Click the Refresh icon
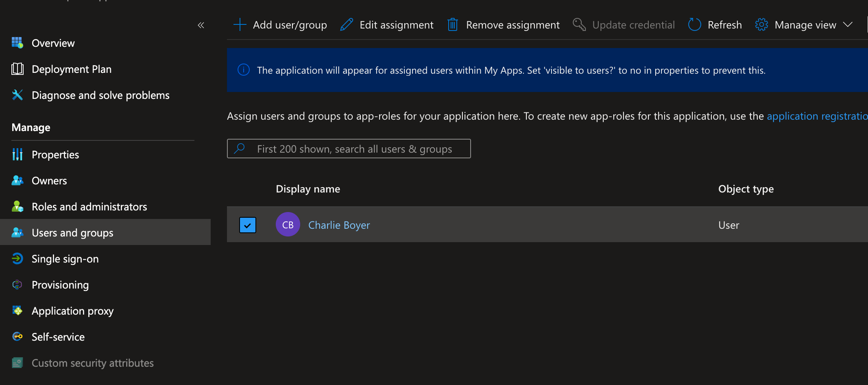The width and height of the screenshot is (868, 385). click(x=694, y=24)
